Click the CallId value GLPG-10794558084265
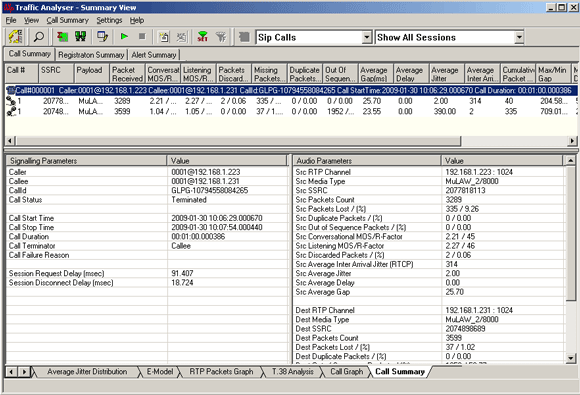 210,190
